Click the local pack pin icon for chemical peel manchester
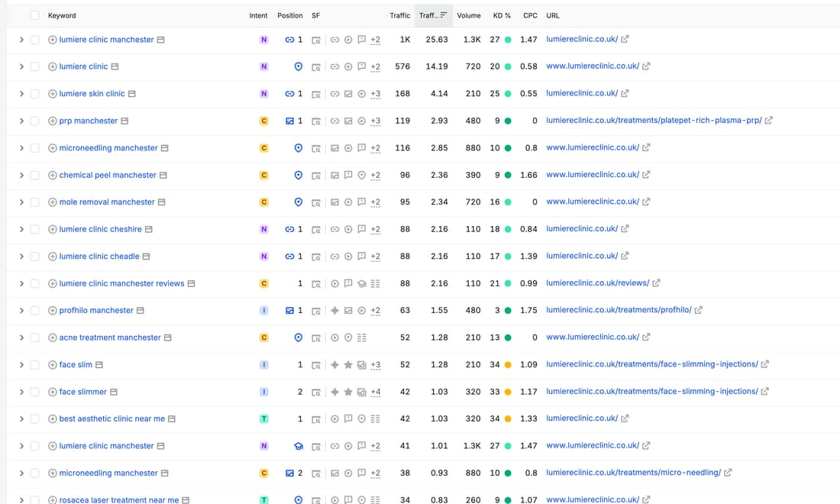This screenshot has width=840, height=504. [299, 175]
